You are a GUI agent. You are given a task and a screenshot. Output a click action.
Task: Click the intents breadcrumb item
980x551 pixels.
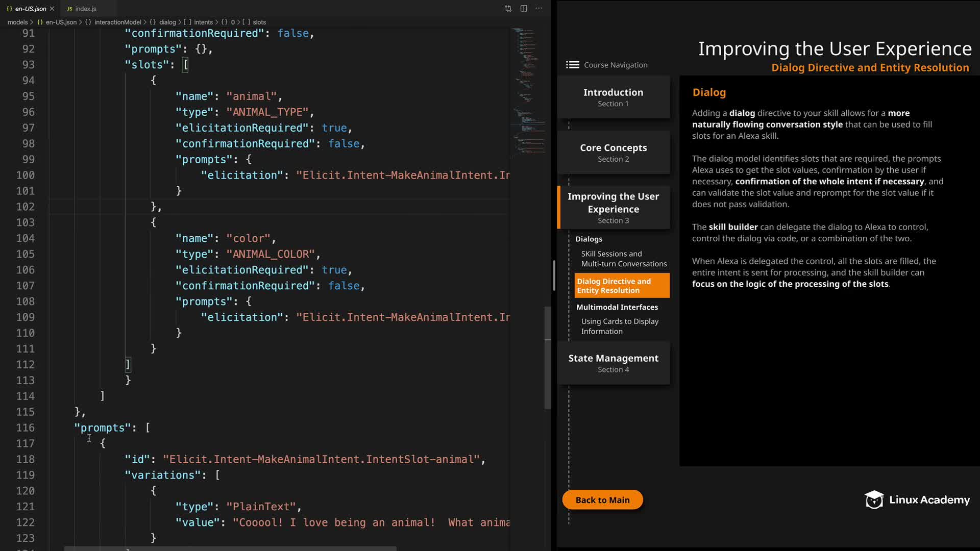click(203, 22)
